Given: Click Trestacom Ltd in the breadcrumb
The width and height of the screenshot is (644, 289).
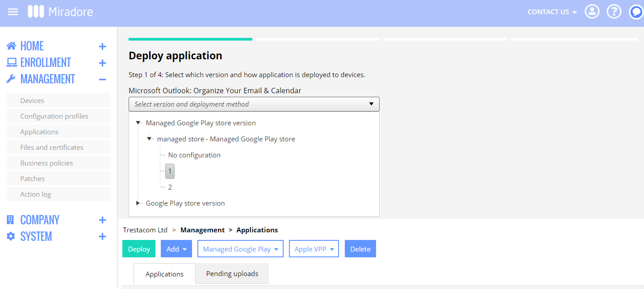Looking at the screenshot, I should click(x=145, y=230).
